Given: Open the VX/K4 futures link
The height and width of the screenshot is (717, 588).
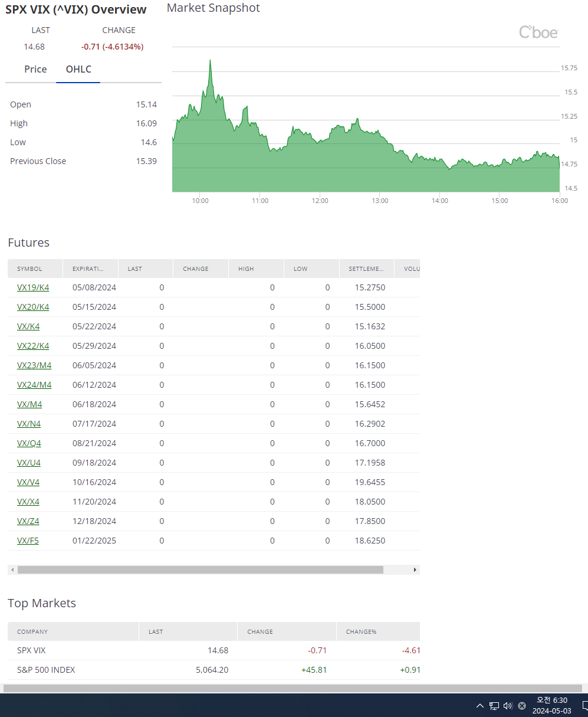Looking at the screenshot, I should tap(28, 326).
